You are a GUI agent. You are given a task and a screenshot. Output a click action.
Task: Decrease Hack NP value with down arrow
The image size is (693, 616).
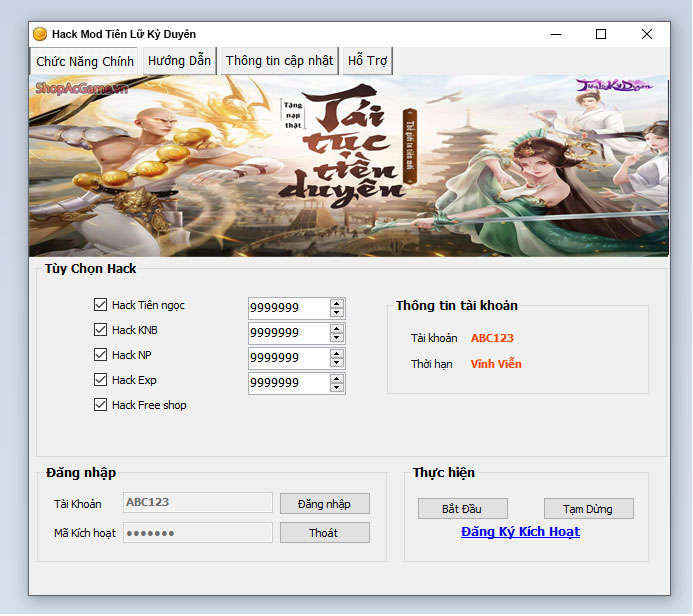[x=337, y=363]
